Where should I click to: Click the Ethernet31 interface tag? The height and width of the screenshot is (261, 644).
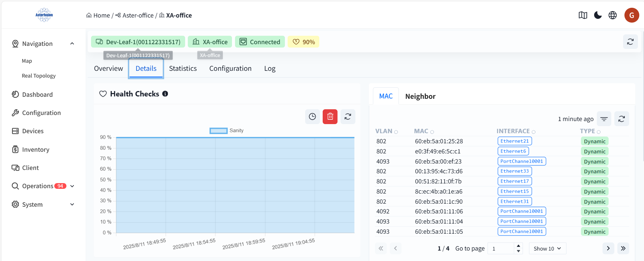click(x=515, y=201)
